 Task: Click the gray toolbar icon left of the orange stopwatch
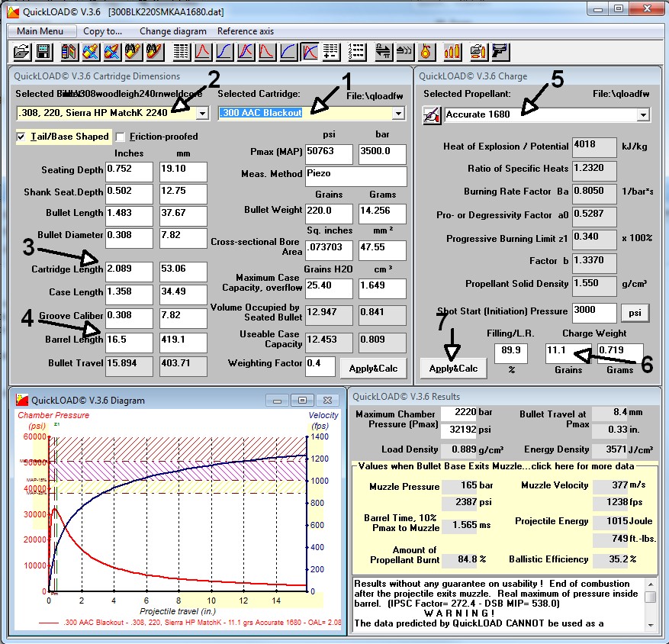coord(404,52)
